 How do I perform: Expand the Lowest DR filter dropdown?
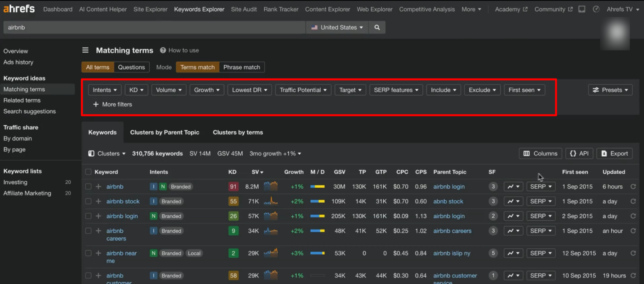pos(250,90)
